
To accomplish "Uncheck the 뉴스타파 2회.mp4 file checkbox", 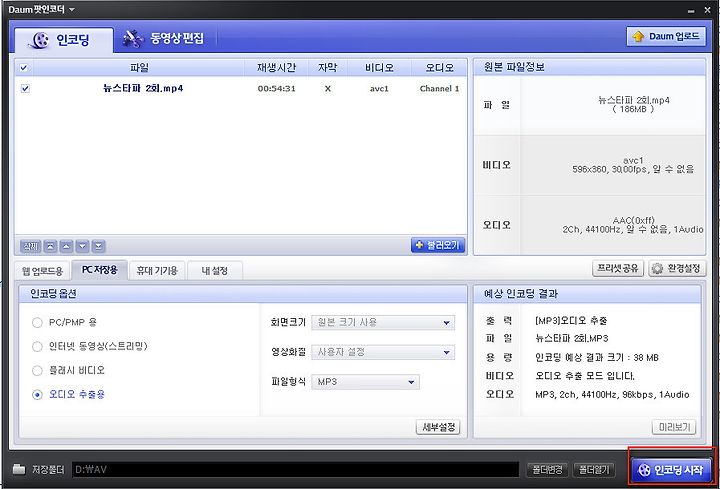I will tap(25, 88).
